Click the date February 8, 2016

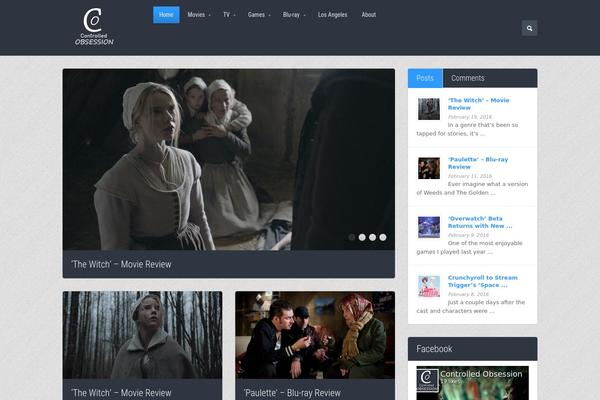468,294
